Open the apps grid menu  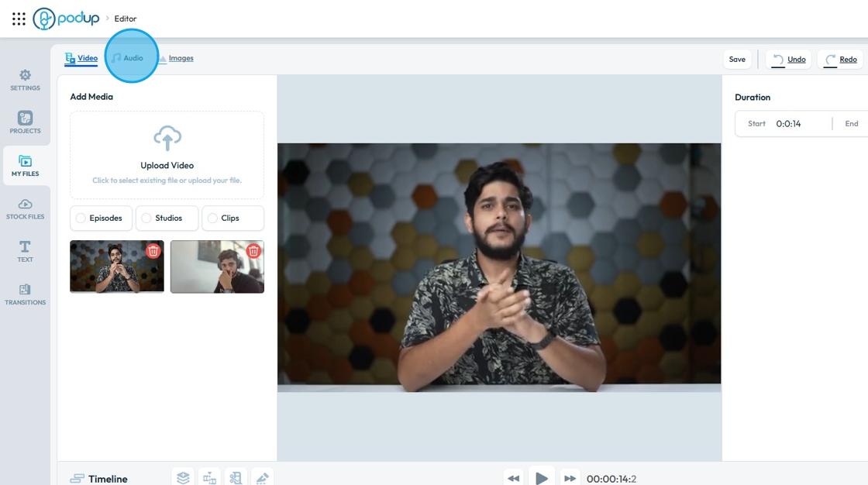coord(19,19)
